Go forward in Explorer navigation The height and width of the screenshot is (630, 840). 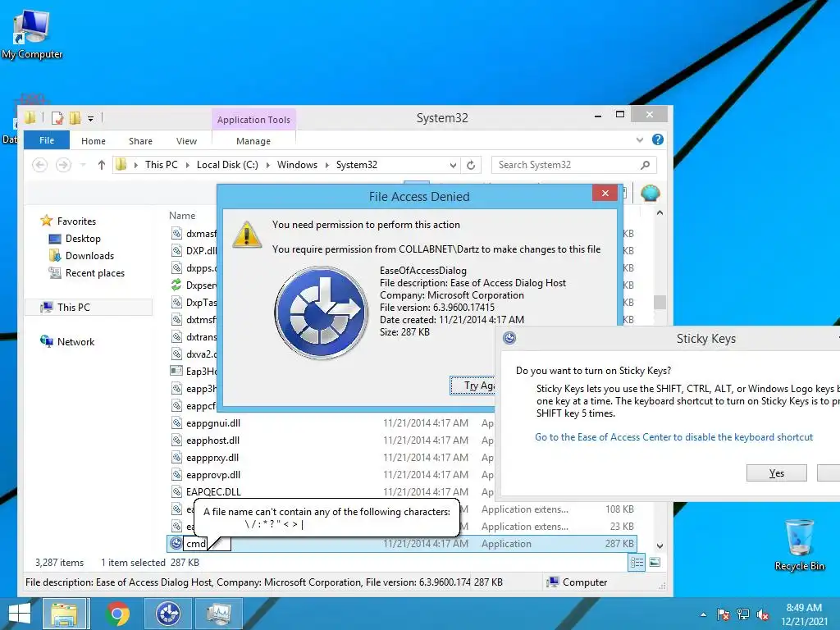click(x=63, y=165)
